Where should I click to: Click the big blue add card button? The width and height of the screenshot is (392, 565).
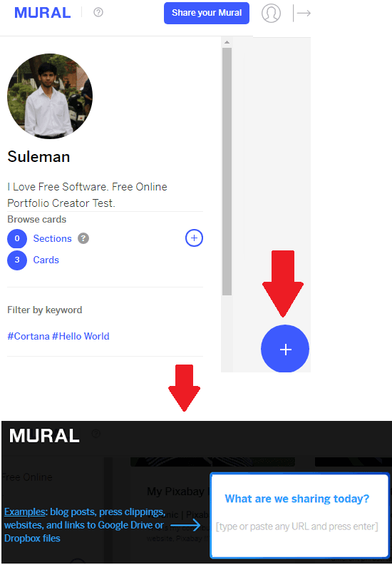coord(285,349)
